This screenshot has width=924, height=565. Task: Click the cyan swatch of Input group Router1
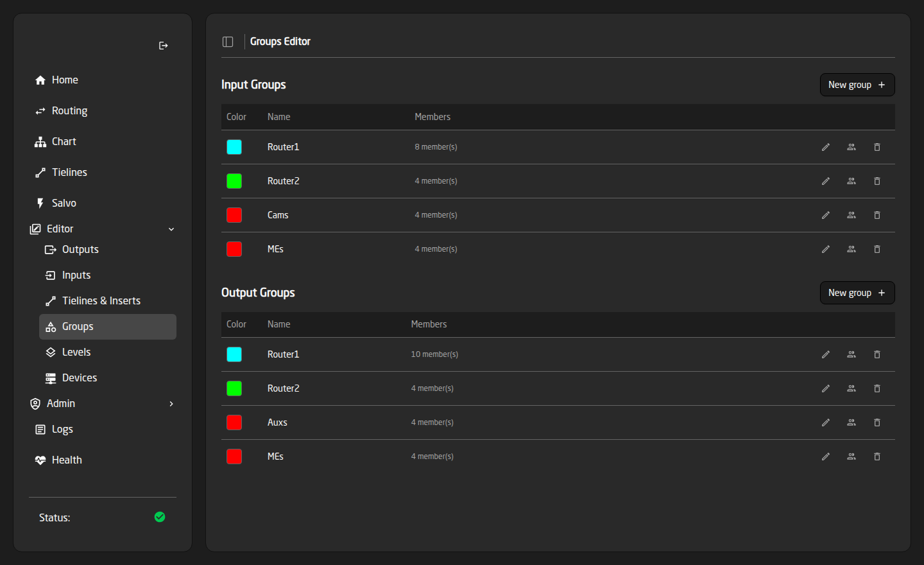234,147
